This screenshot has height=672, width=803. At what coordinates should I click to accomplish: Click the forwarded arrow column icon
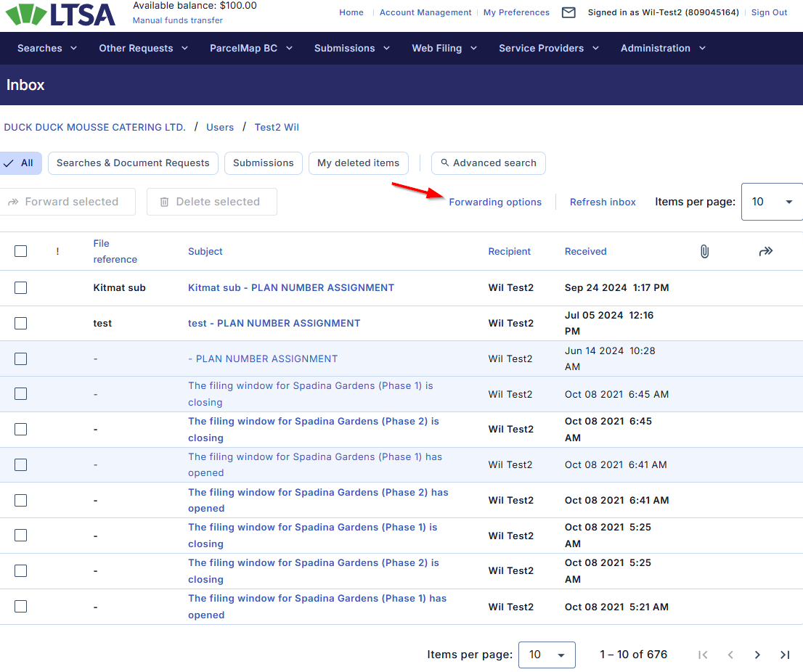tap(765, 251)
